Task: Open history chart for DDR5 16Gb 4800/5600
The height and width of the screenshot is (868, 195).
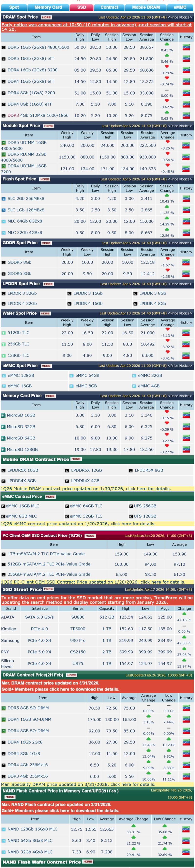Action: click(x=185, y=48)
